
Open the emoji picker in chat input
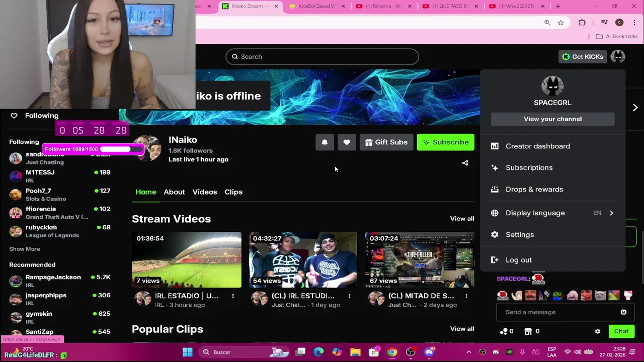(x=623, y=312)
